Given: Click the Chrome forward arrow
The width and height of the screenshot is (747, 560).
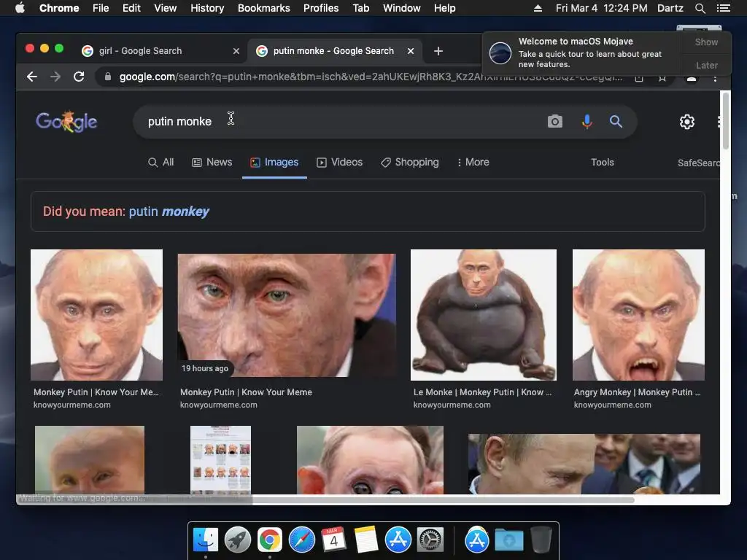Looking at the screenshot, I should tap(55, 77).
